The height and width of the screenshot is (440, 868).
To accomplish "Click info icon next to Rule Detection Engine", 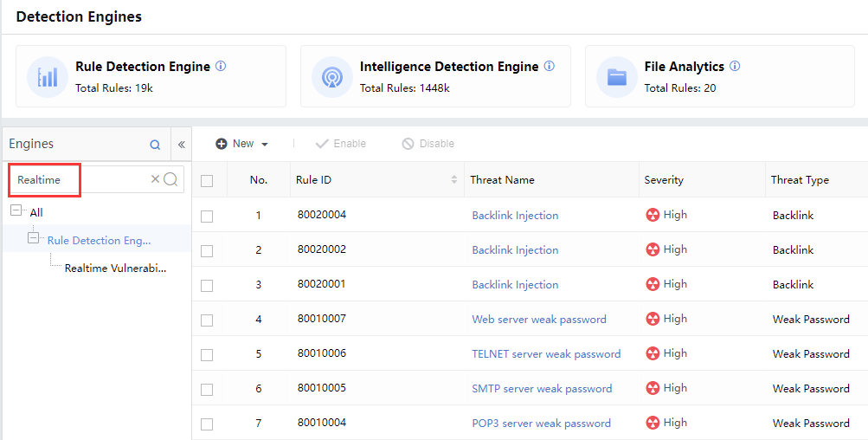I will pyautogui.click(x=221, y=66).
